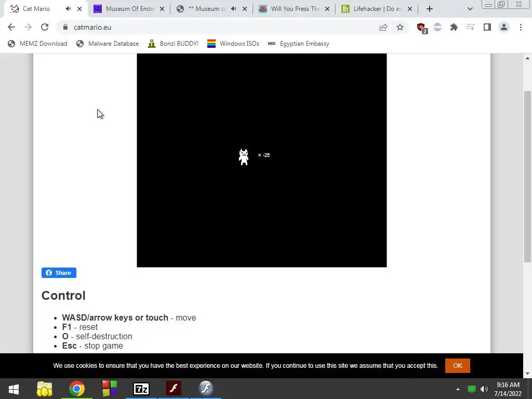Open the Egyptian Embassy bookmark
This screenshot has width=532, height=399.
pos(299,44)
